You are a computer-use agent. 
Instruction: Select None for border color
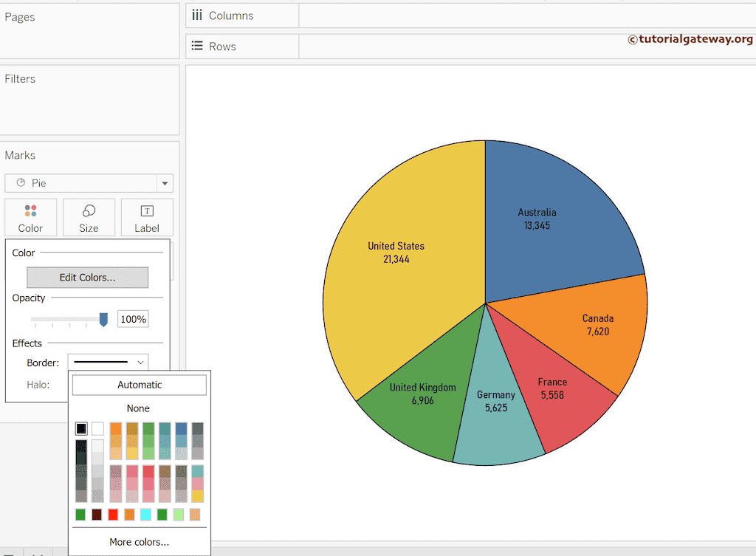(138, 408)
